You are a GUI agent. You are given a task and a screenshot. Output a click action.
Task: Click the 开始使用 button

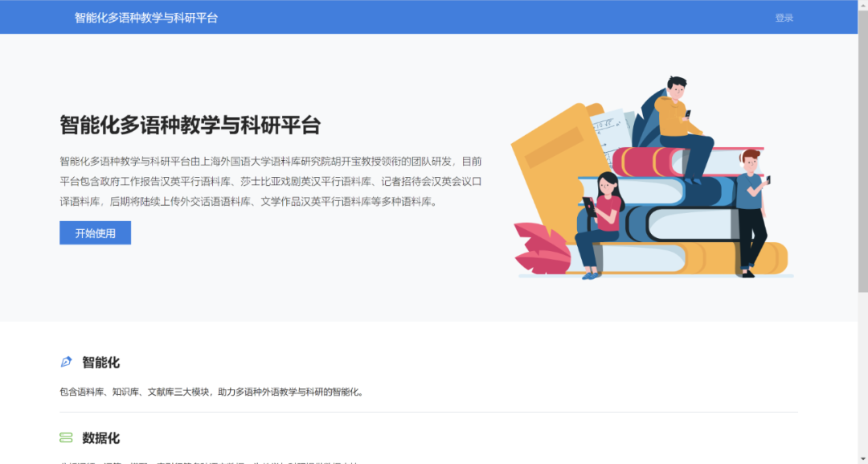[95, 232]
